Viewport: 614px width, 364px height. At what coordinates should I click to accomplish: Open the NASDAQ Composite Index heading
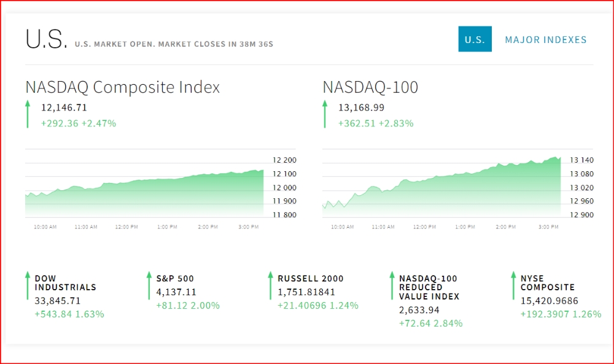[x=122, y=87]
